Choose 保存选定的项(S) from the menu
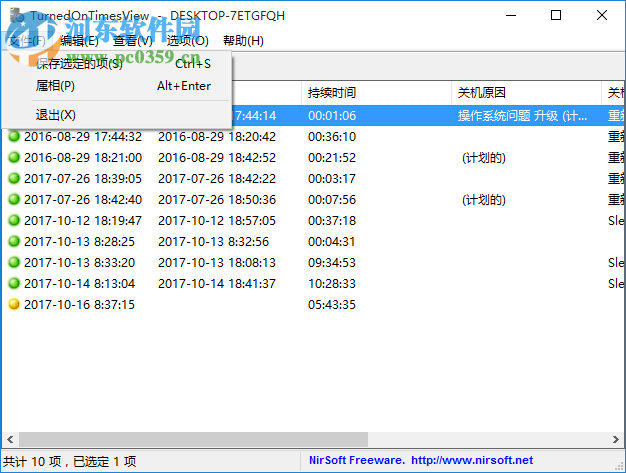The image size is (626, 473). [117, 64]
